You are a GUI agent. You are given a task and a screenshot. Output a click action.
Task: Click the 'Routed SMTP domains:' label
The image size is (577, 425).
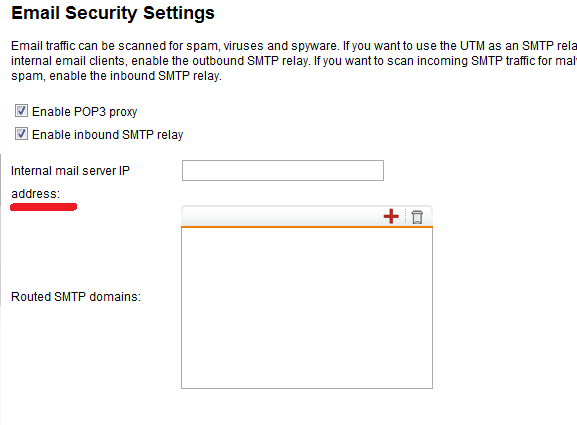tap(76, 297)
